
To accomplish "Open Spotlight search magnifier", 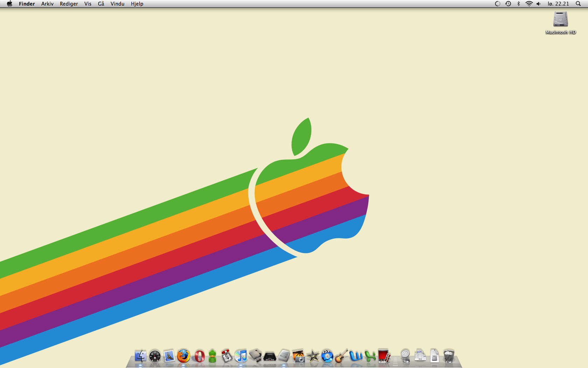I will pos(578,4).
